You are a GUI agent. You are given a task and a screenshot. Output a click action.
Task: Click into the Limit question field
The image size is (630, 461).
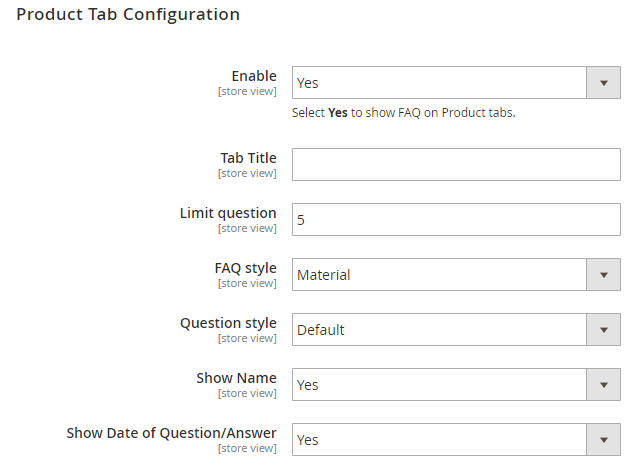pyautogui.click(x=456, y=220)
